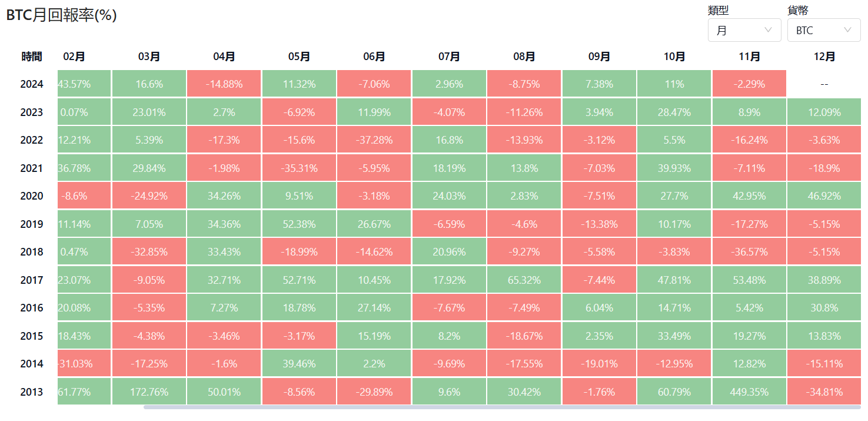Click the horizontal scrollbar below the table
868x421 pixels.
pos(500,407)
